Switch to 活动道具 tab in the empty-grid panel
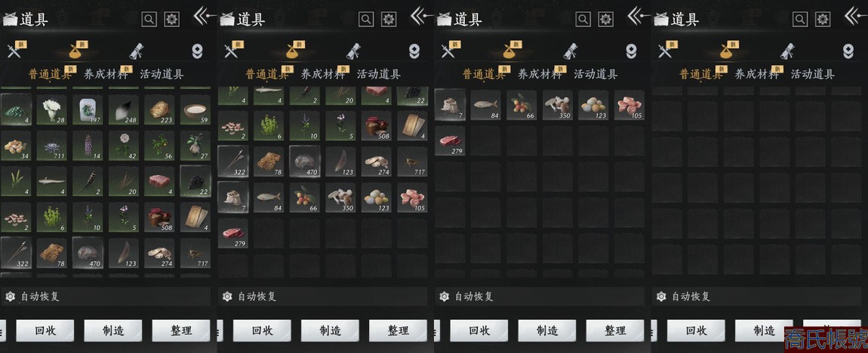Screen dimensions: 868x353 click(813, 74)
